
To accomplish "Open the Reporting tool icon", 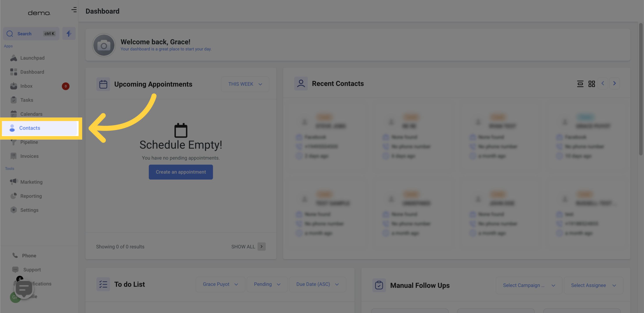I will coord(14,196).
